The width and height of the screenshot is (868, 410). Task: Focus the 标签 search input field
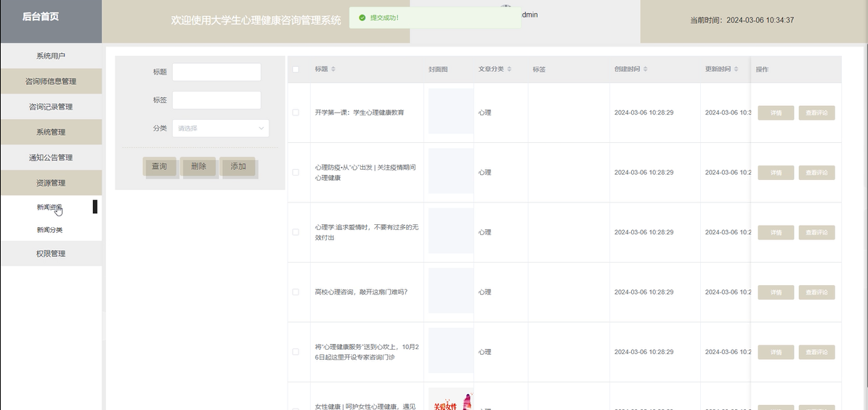pos(216,100)
